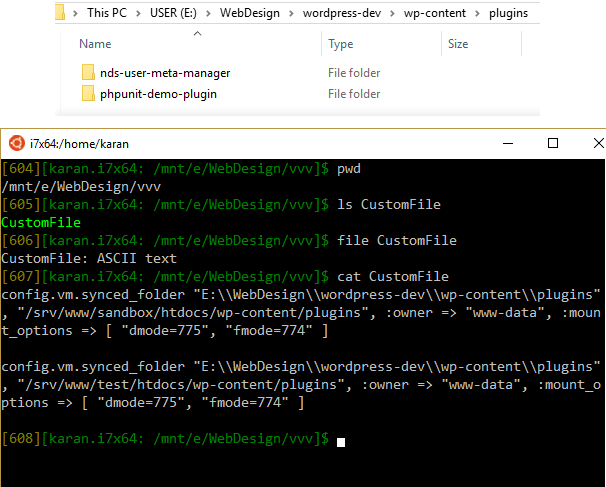The width and height of the screenshot is (606, 487).
Task: Click the folder icon at the address bar start
Action: [62, 13]
